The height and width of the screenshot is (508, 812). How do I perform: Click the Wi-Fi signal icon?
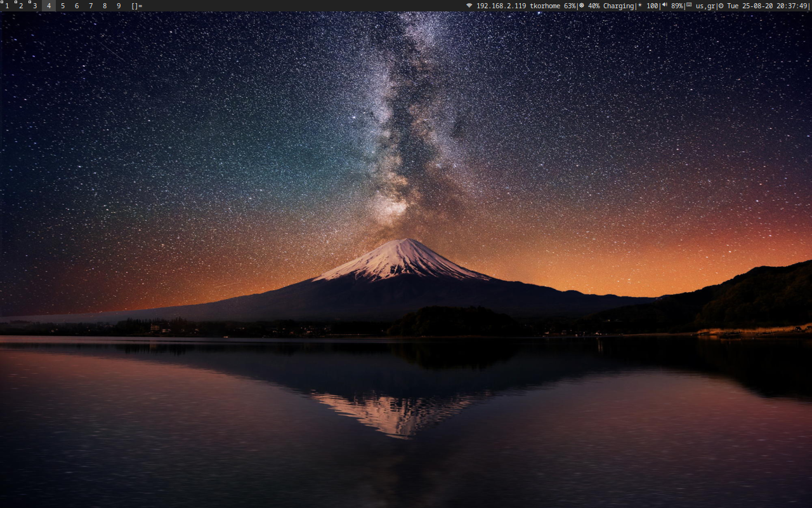click(469, 6)
